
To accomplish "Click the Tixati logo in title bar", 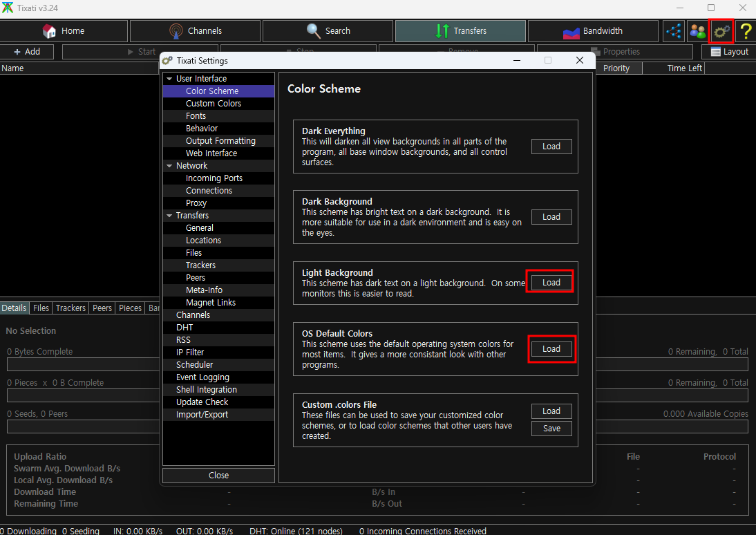I will click(7, 8).
